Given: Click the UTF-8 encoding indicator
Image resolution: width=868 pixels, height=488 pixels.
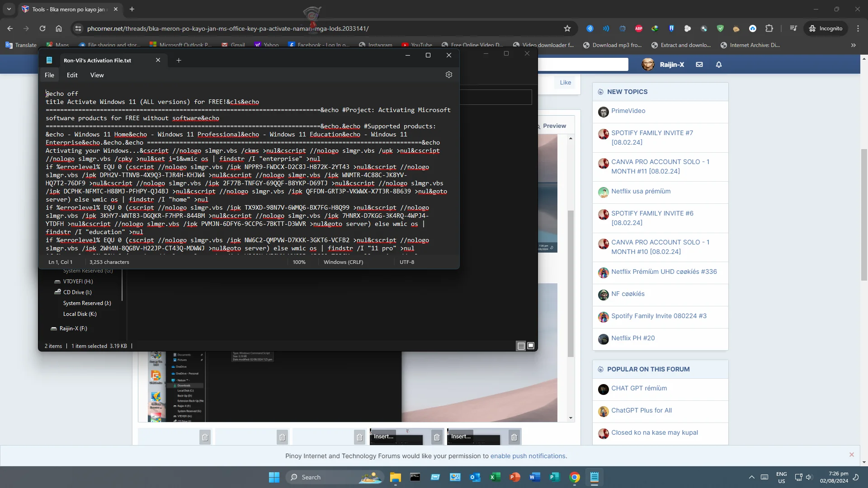Looking at the screenshot, I should (406, 262).
